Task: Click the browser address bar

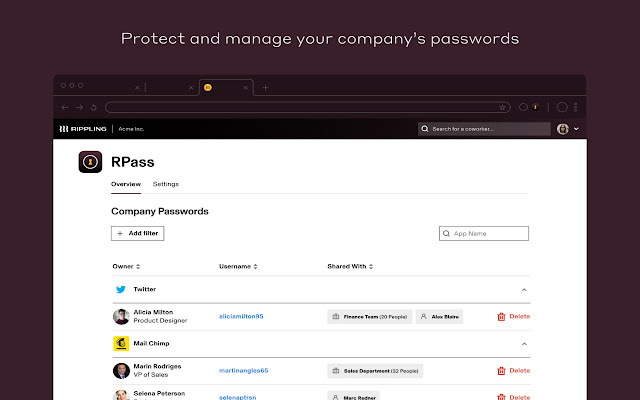Action: pos(307,107)
